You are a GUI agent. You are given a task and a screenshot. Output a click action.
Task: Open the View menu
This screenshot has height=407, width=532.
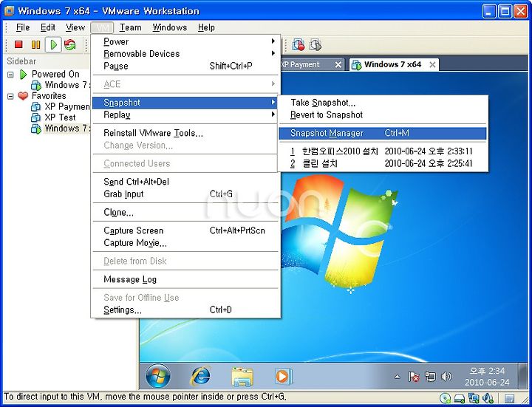tap(75, 27)
